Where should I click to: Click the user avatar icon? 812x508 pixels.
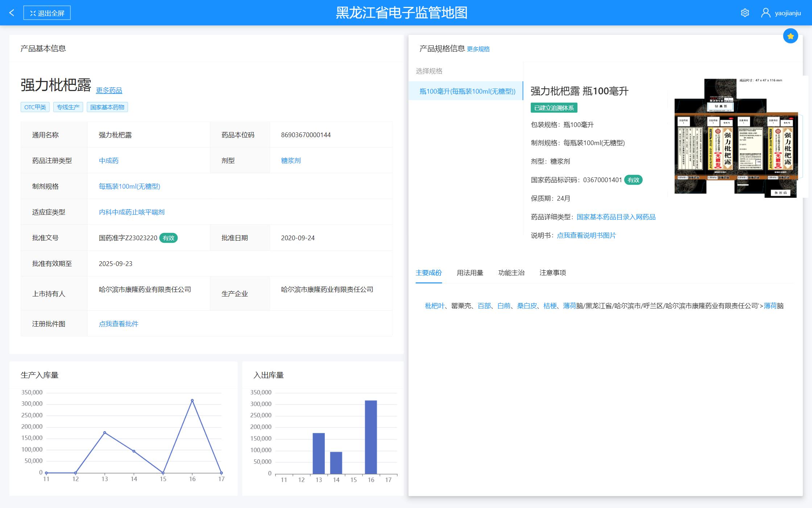point(766,13)
